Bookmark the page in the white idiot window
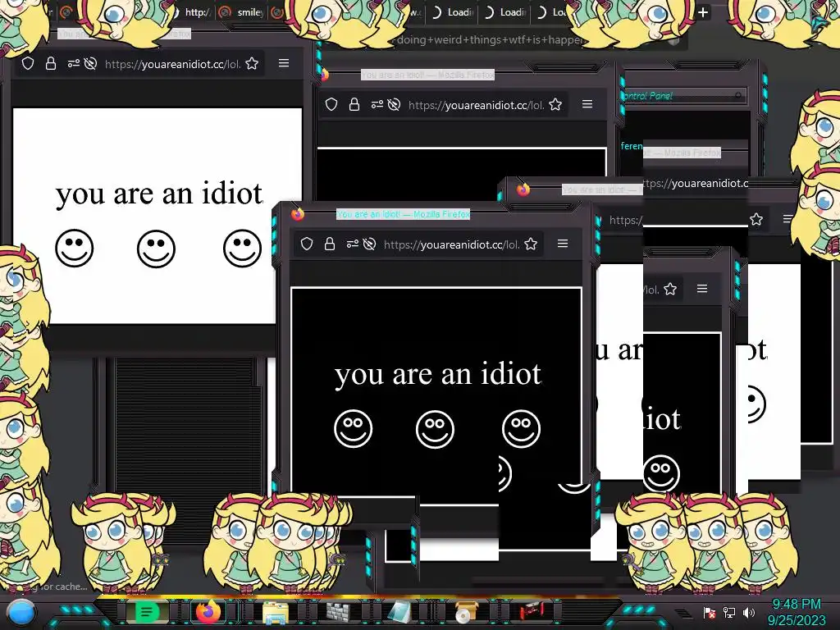The height and width of the screenshot is (630, 840). 252,64
